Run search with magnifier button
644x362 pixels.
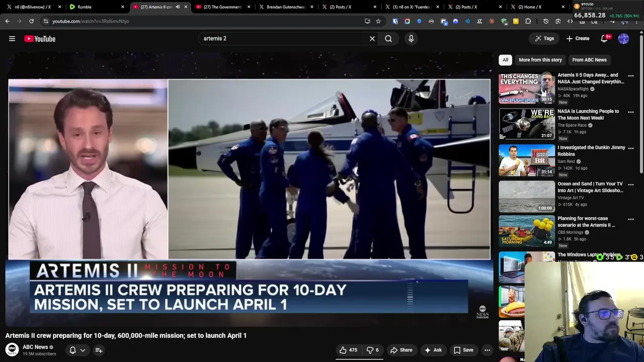388,39
